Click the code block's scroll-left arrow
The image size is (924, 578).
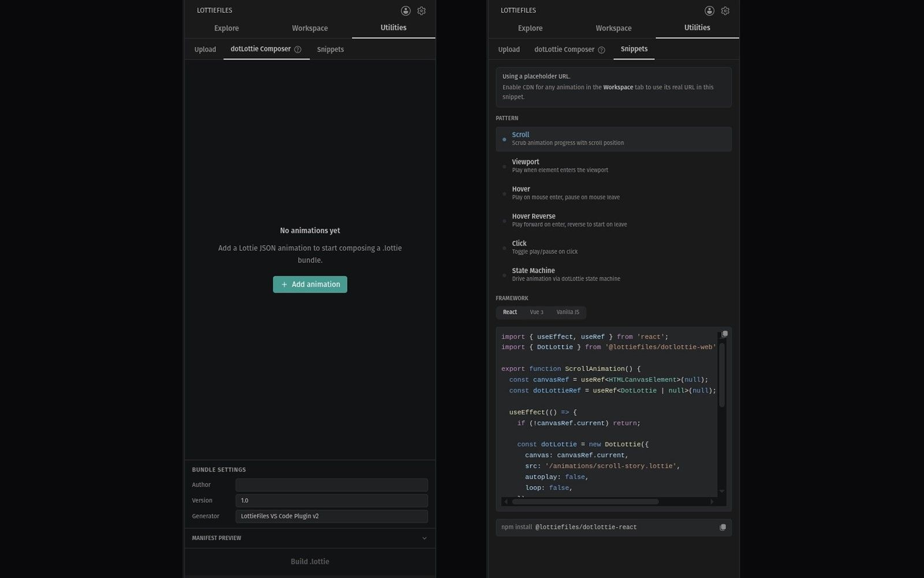(x=506, y=502)
